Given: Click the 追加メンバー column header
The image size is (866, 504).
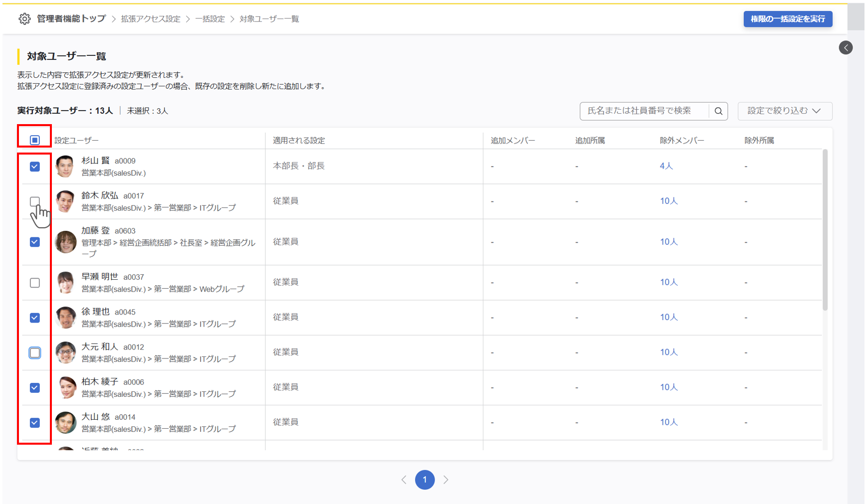Looking at the screenshot, I should tap(513, 141).
